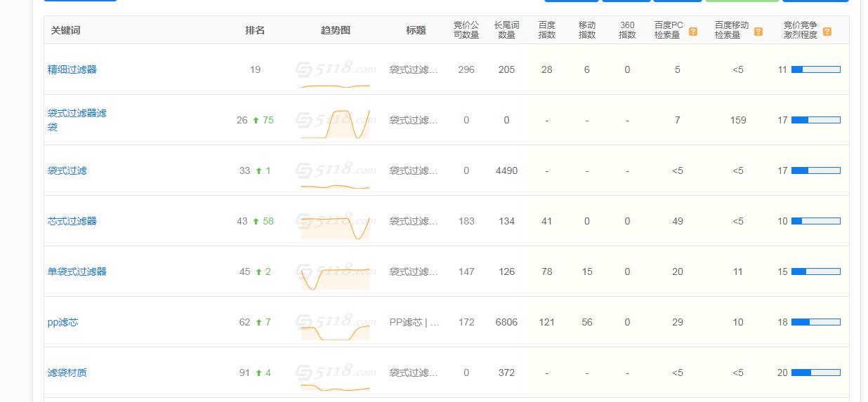Image resolution: width=868 pixels, height=402 pixels.
Task: Click competition bar for 滤袋材质 row
Action: point(816,373)
